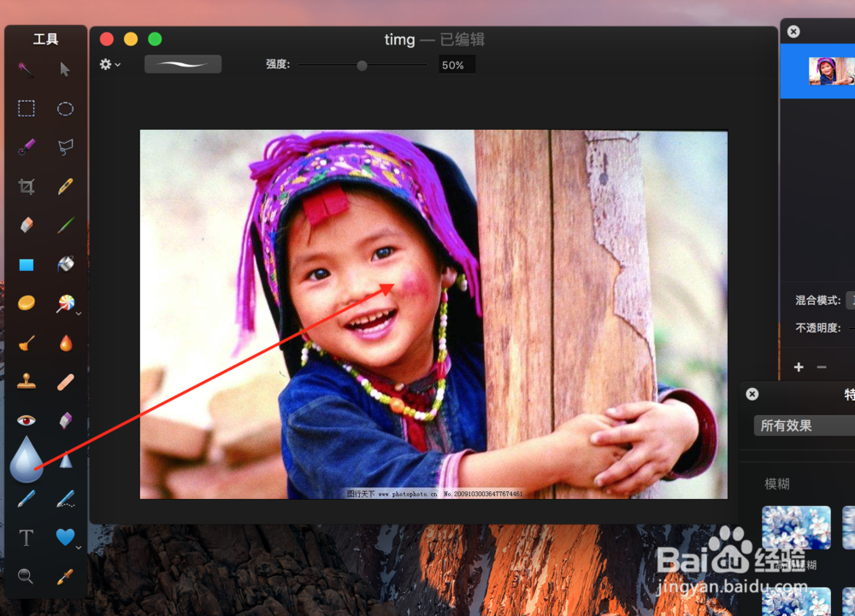Open the brush stroke preset picker
This screenshot has height=616, width=855.
pos(183,64)
